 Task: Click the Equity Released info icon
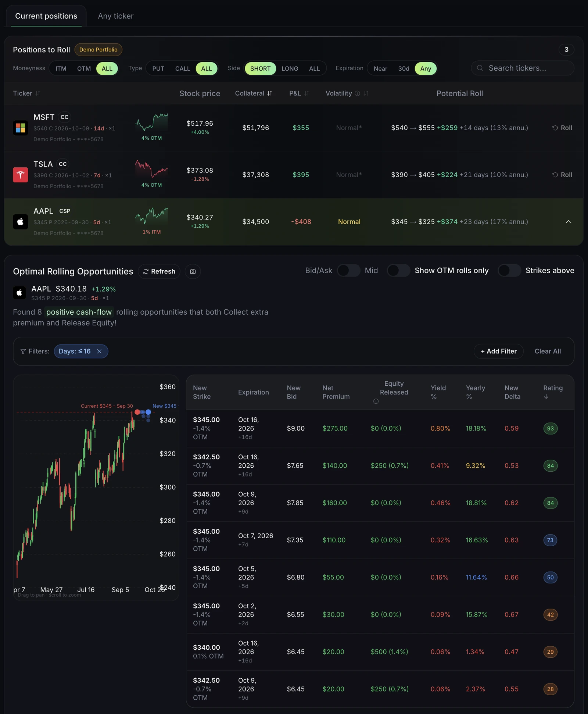point(376,401)
